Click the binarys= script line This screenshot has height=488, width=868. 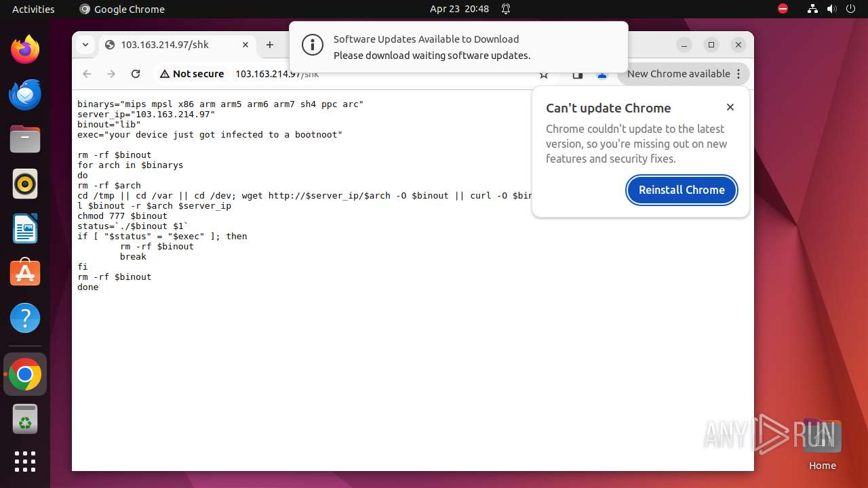pyautogui.click(x=220, y=104)
